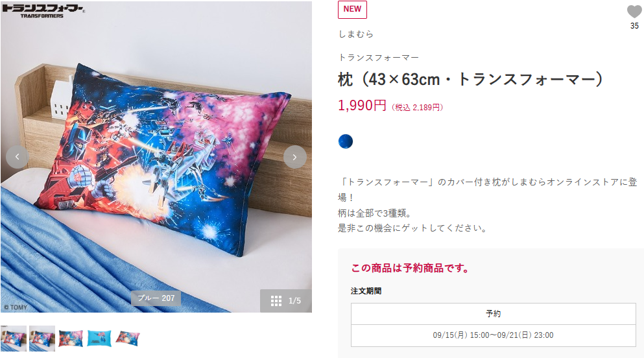Viewport: 644px width, 358px height.
Task: Go to previous product image arrow
Action: point(18,157)
